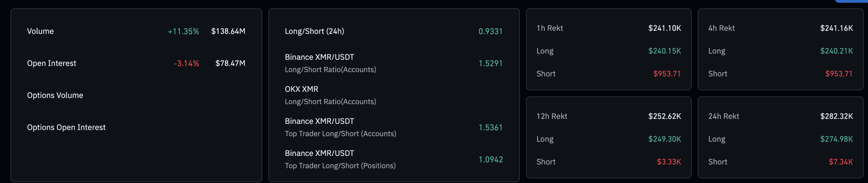Select the 0.9331 long/short ratio value
This screenshot has width=868, height=183.
(x=490, y=31)
